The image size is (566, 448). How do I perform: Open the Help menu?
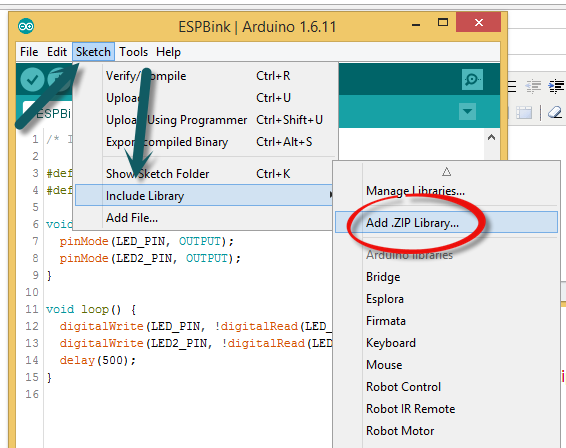[168, 52]
